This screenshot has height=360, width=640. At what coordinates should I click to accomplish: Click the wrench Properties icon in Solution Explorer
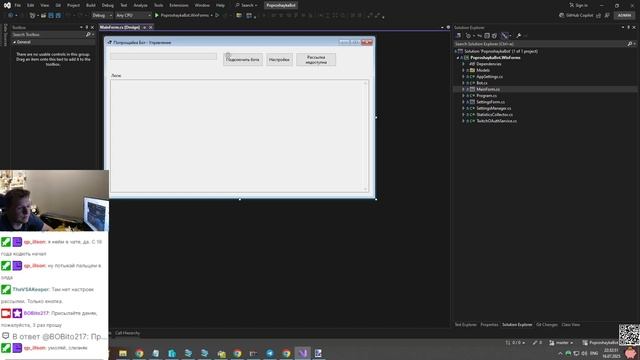518,36
